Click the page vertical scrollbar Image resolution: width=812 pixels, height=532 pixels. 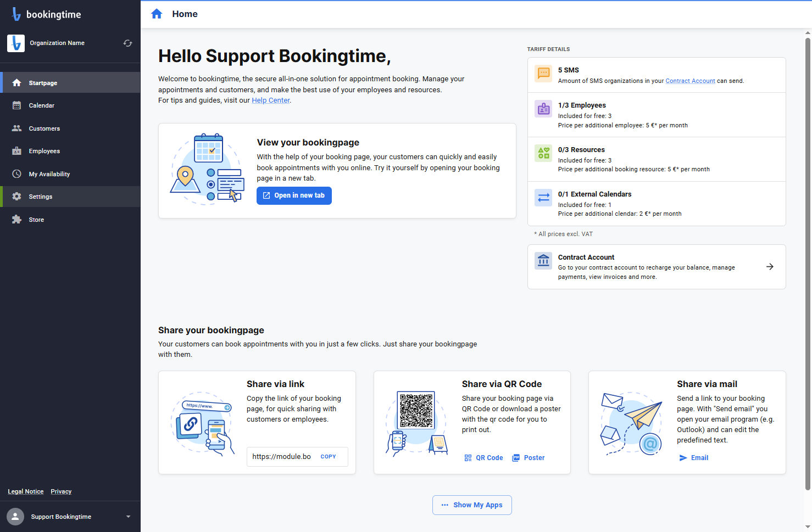tap(808, 264)
